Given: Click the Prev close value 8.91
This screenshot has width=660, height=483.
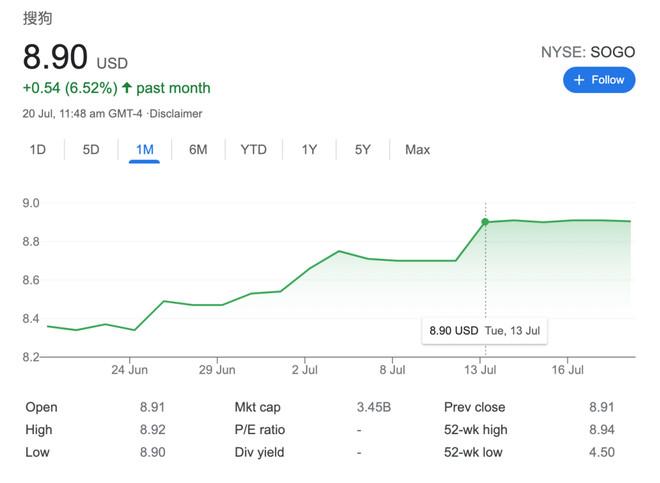Looking at the screenshot, I should click(601, 407).
